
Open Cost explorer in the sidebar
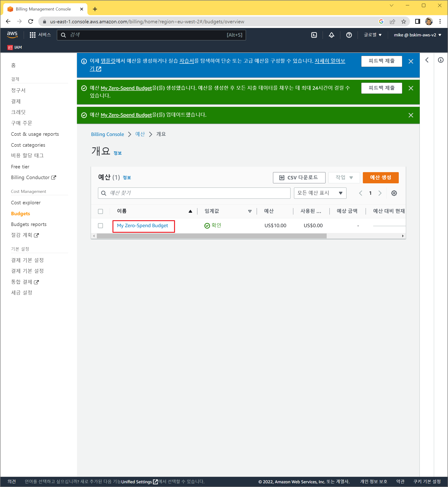coord(26,202)
